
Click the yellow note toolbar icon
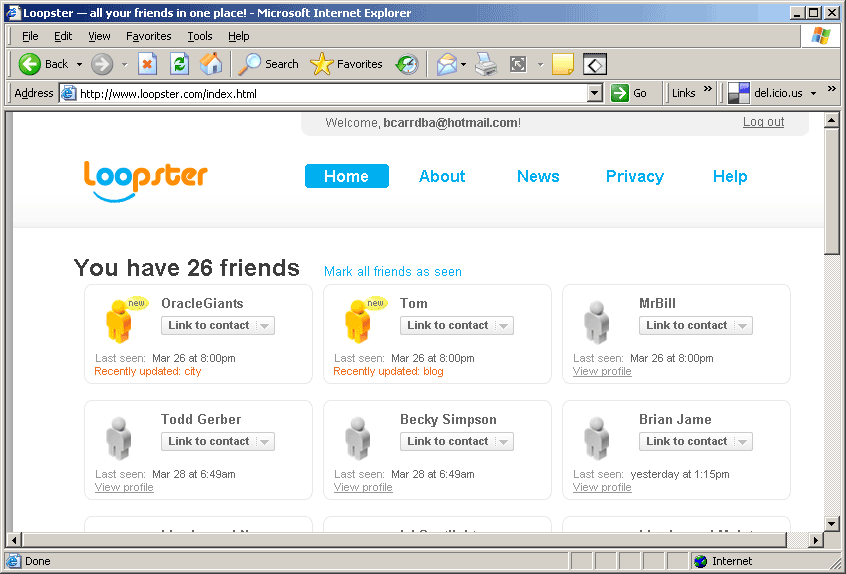(563, 64)
